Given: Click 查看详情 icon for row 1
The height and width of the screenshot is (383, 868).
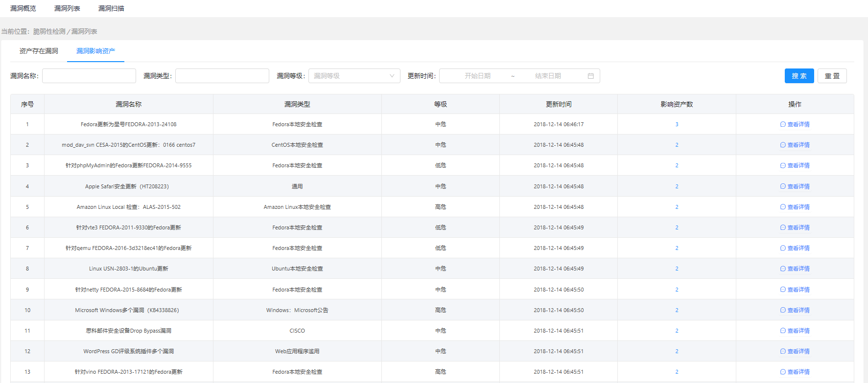Looking at the screenshot, I should click(783, 124).
